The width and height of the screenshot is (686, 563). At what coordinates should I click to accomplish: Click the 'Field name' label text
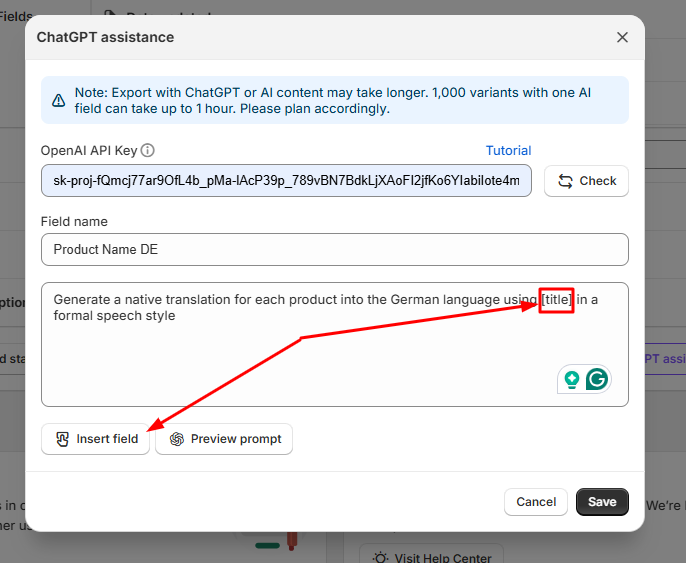(74, 221)
